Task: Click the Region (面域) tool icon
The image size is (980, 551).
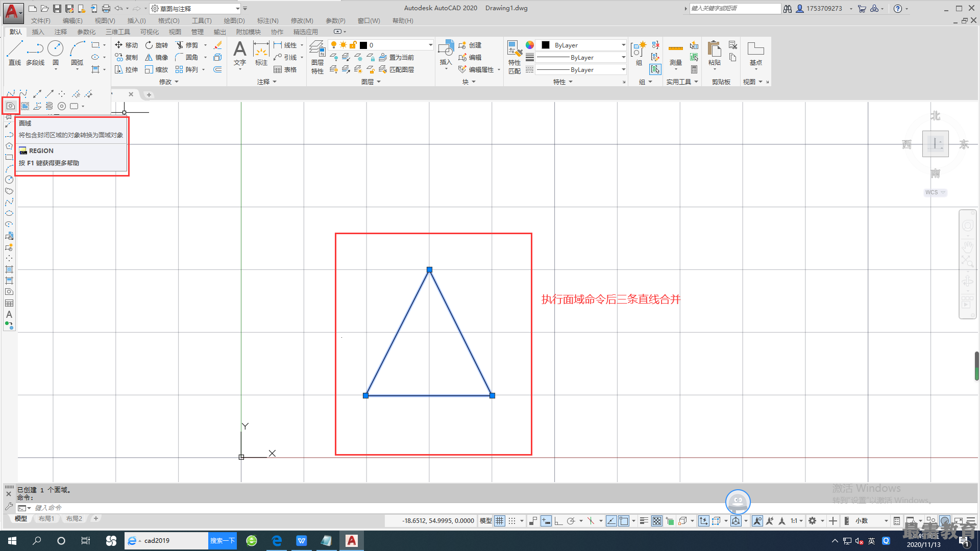Action: [11, 106]
